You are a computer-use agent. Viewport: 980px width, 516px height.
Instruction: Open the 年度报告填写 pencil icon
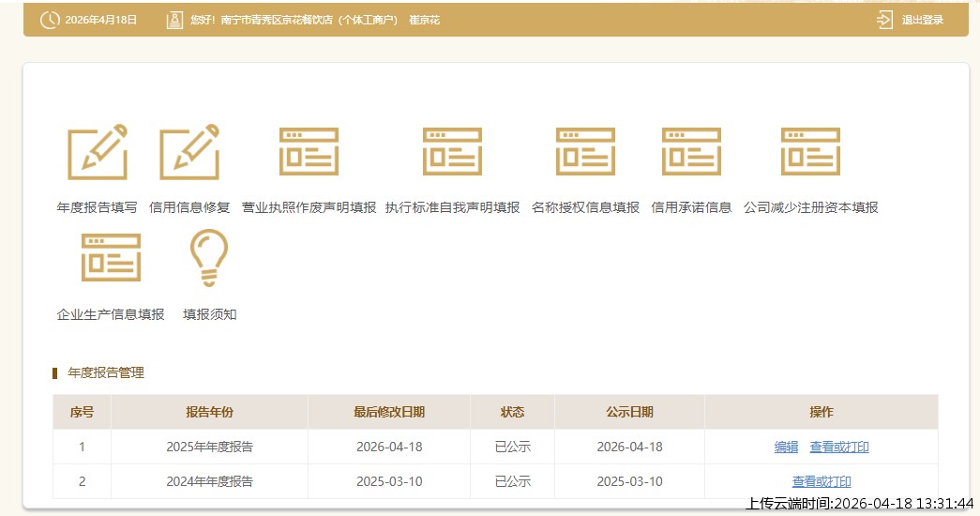(97, 152)
